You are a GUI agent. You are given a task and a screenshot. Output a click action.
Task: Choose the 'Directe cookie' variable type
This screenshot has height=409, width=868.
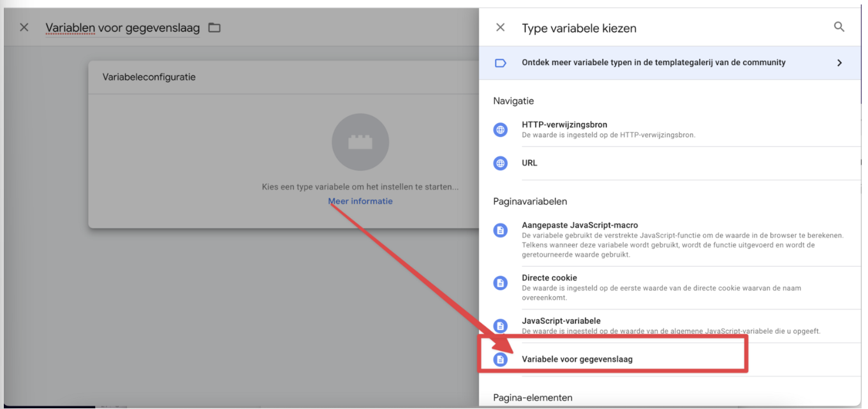point(549,278)
